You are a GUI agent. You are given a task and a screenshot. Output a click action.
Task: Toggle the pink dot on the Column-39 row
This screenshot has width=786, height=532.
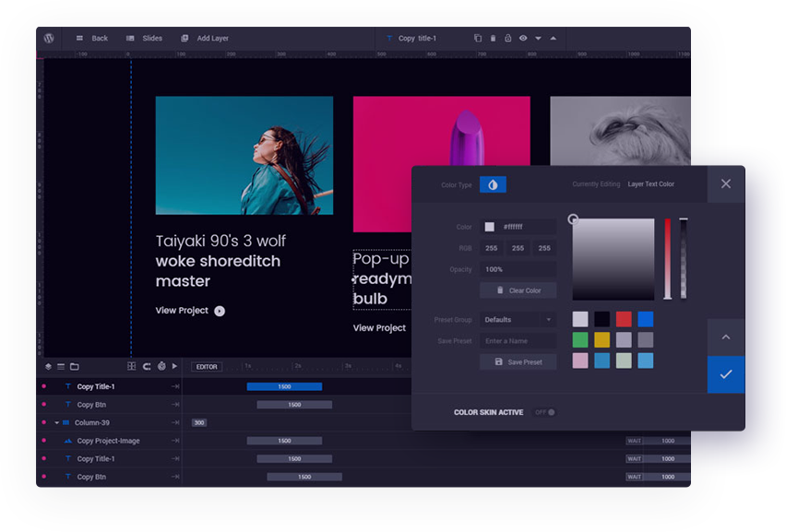pyautogui.click(x=43, y=422)
